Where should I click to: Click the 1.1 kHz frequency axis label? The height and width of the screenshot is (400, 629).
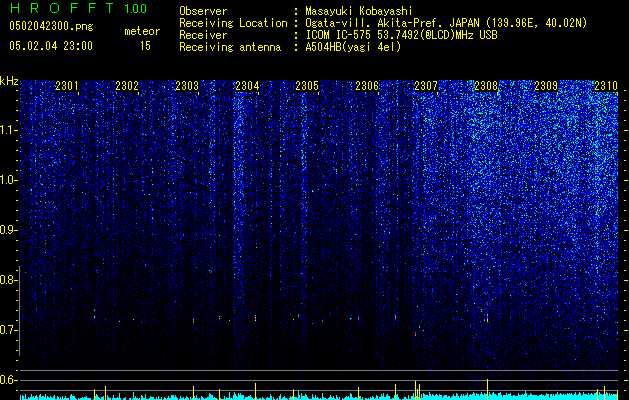[x=8, y=130]
